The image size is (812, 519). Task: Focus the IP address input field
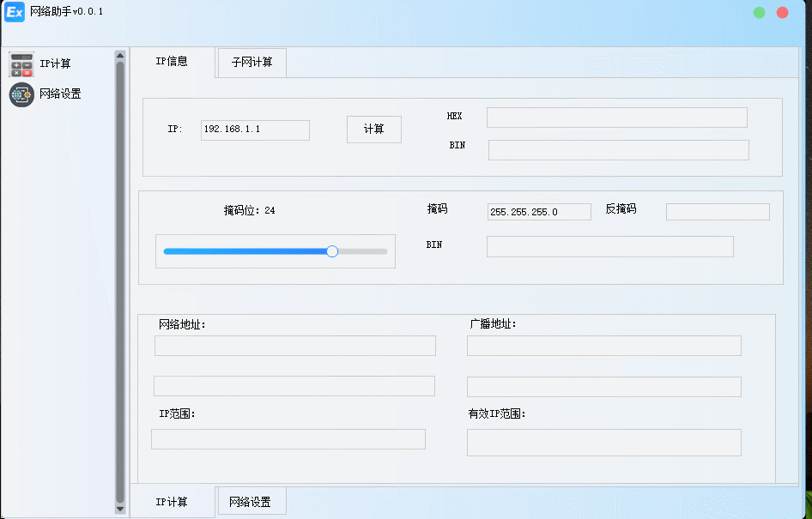click(255, 130)
